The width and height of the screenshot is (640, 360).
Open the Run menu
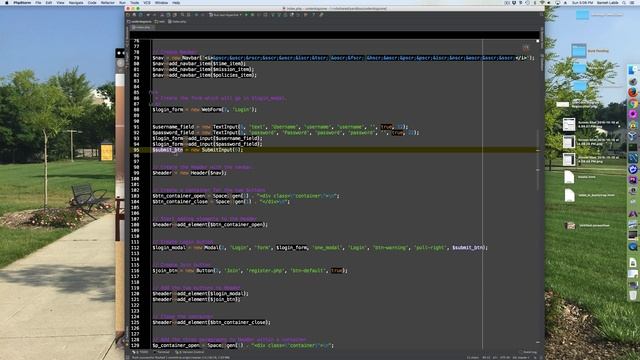122,2
